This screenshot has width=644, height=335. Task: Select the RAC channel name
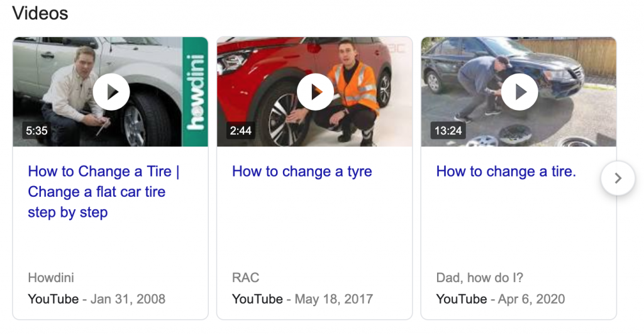point(246,278)
